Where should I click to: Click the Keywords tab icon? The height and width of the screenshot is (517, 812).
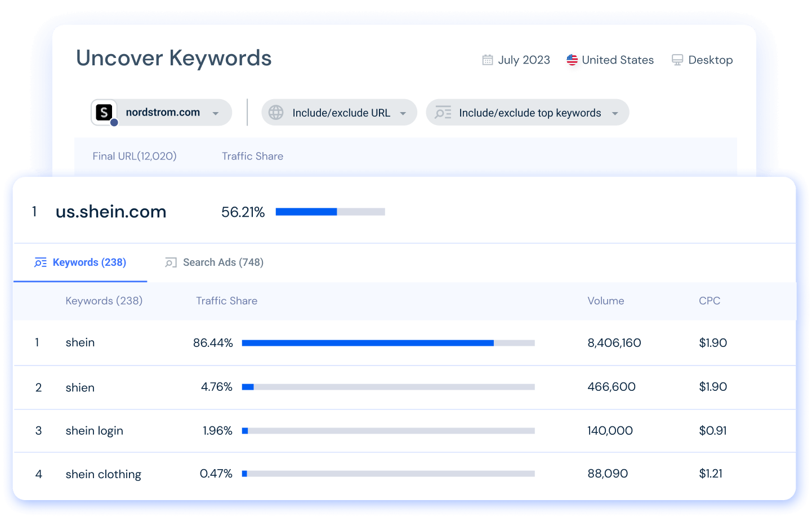tap(41, 262)
